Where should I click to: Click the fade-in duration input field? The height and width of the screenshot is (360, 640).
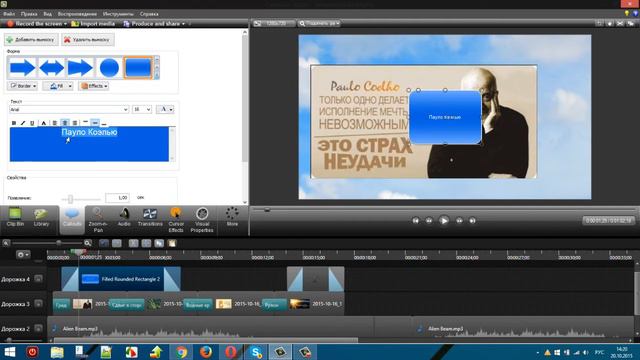(x=117, y=198)
